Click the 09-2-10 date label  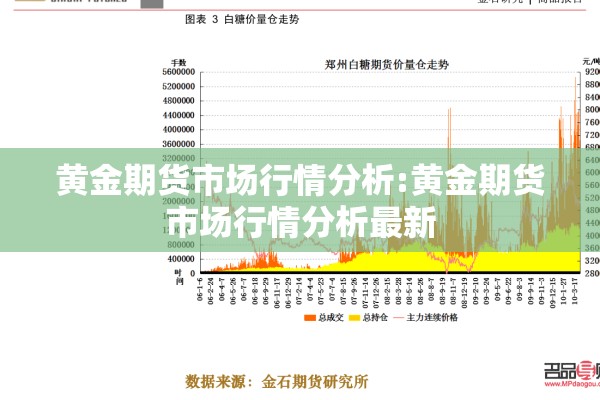[x=476, y=291]
